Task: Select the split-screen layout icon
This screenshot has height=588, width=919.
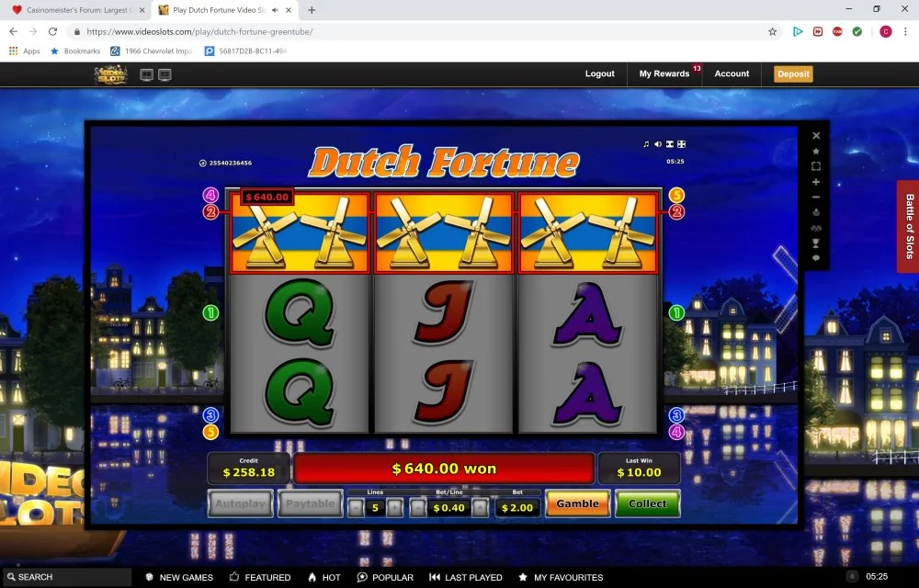Action: 165,74
